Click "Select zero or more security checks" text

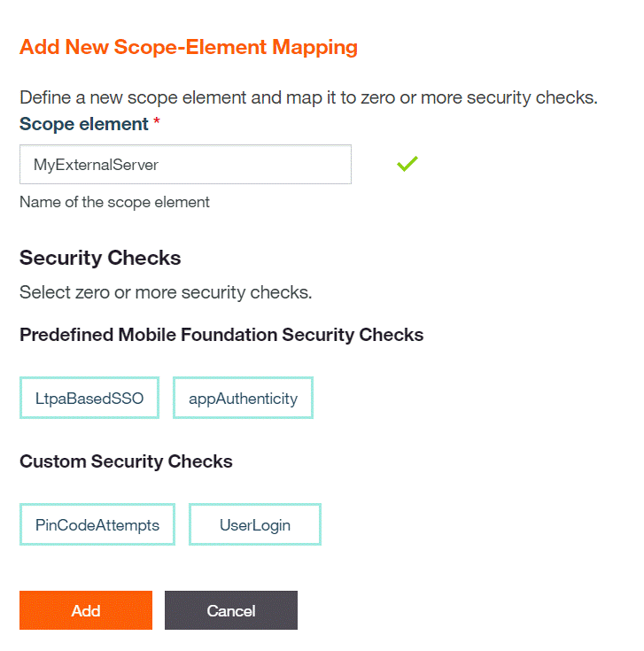(166, 292)
